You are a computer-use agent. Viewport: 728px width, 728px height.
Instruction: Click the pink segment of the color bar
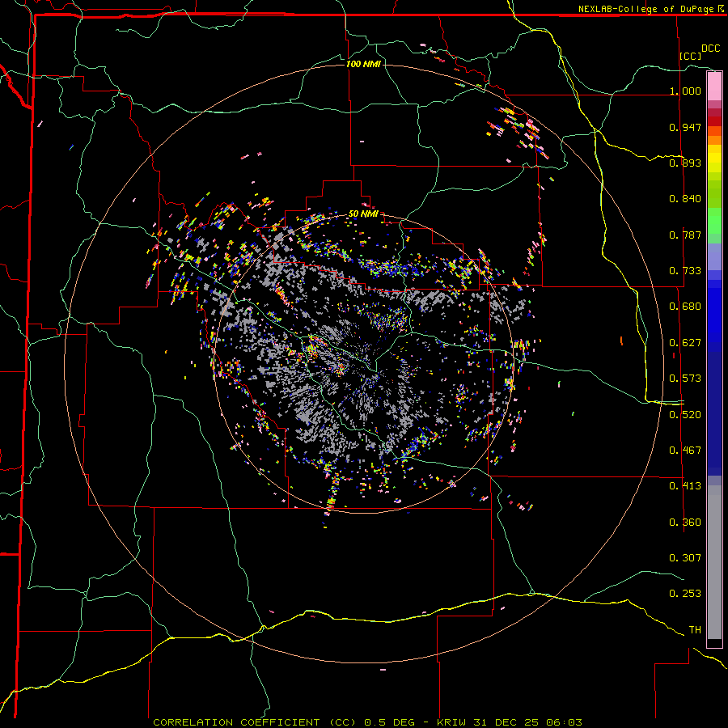[714, 87]
